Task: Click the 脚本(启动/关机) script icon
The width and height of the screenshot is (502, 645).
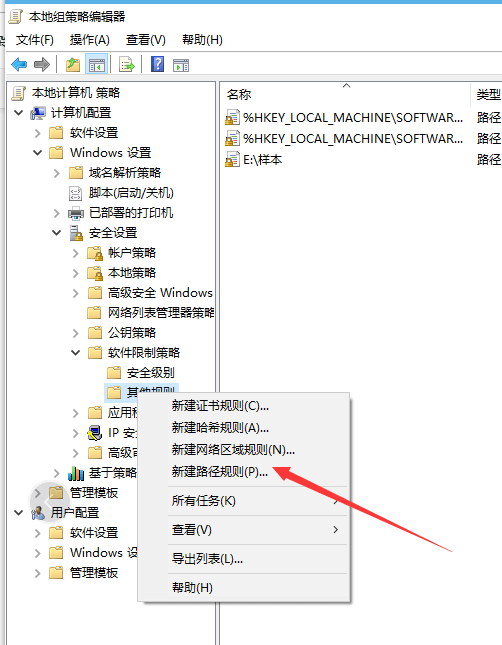Action: coord(75,193)
